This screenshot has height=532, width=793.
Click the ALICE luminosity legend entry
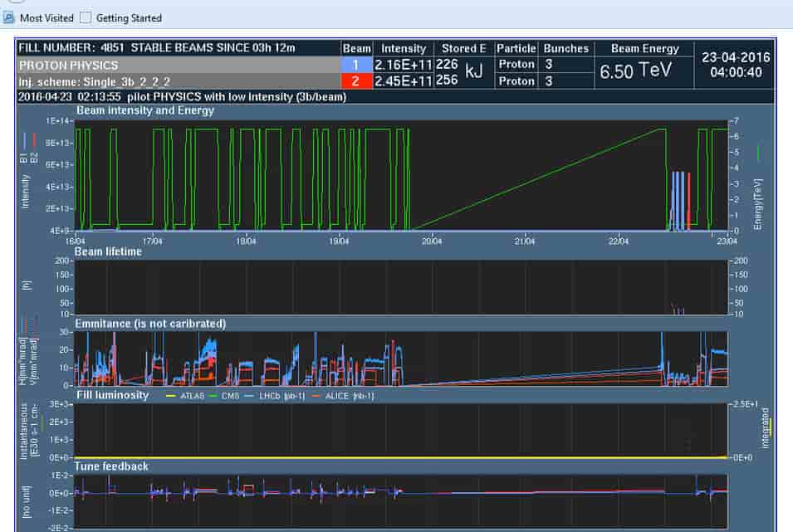click(344, 396)
